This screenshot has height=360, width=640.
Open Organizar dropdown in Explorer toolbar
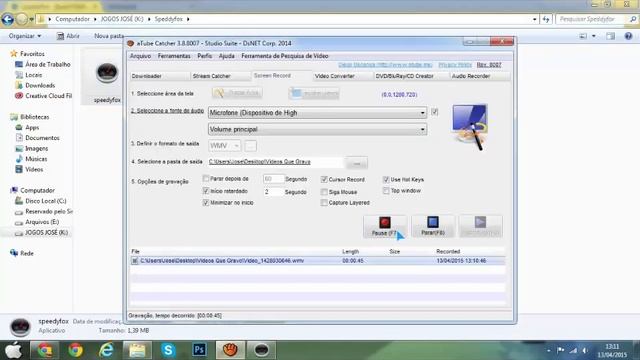tap(25, 36)
